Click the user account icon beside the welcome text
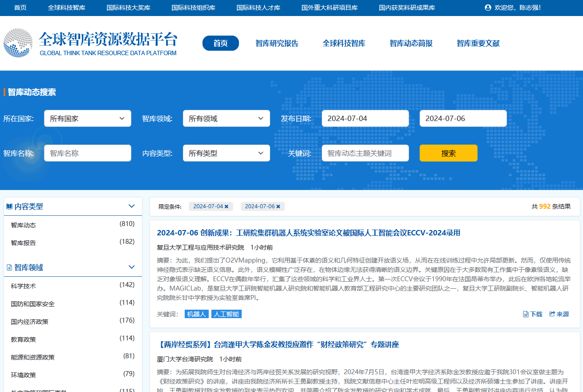Screen dimensions: 583x392 [x=488, y=8]
